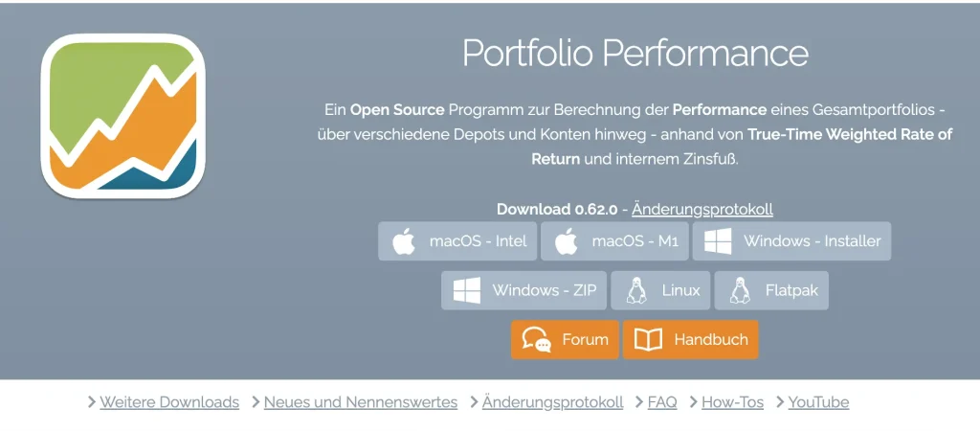Click the chevron before Weitere Downloads
This screenshot has height=431, width=980.
click(x=92, y=402)
